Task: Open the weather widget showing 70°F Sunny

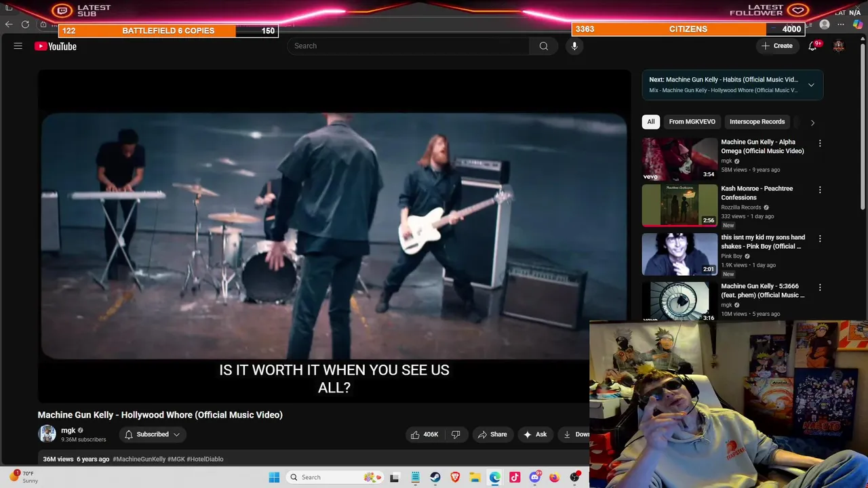Action: click(24, 477)
